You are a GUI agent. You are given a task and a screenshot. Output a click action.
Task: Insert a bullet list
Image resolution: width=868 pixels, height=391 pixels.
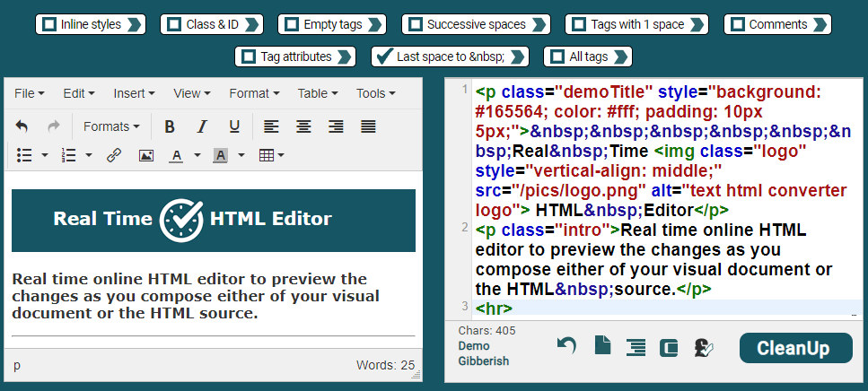pyautogui.click(x=24, y=155)
